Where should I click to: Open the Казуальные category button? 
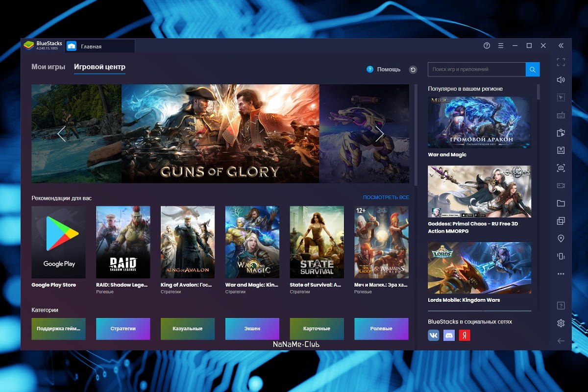[x=188, y=329]
